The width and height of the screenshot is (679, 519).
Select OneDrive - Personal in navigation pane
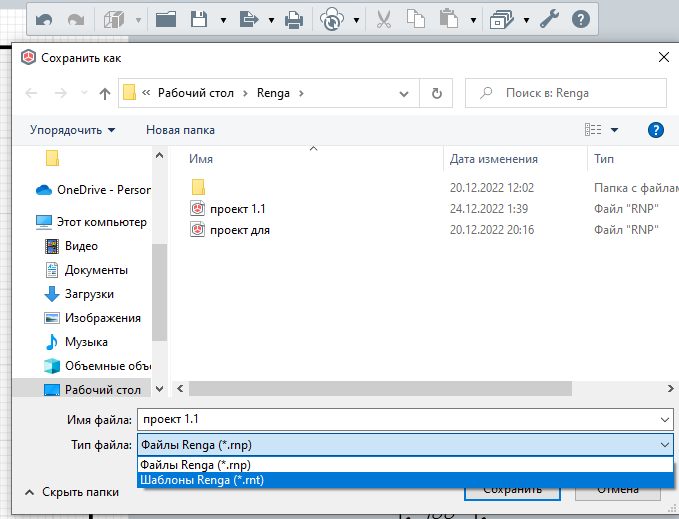93,190
